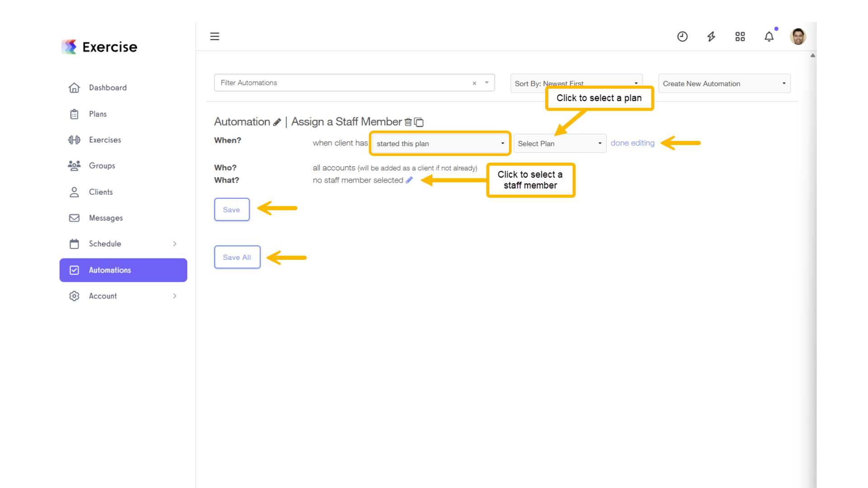
Task: Open Create New Automation dropdown
Action: tap(724, 84)
